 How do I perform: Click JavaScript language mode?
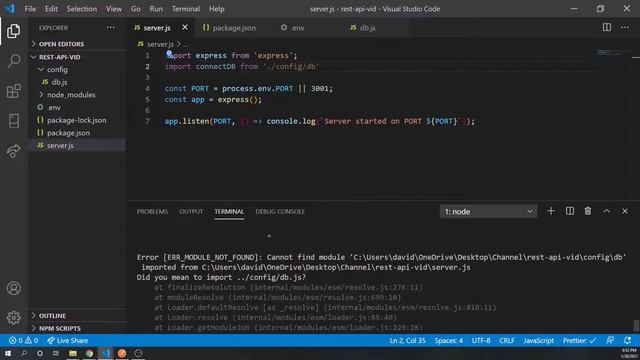click(538, 340)
